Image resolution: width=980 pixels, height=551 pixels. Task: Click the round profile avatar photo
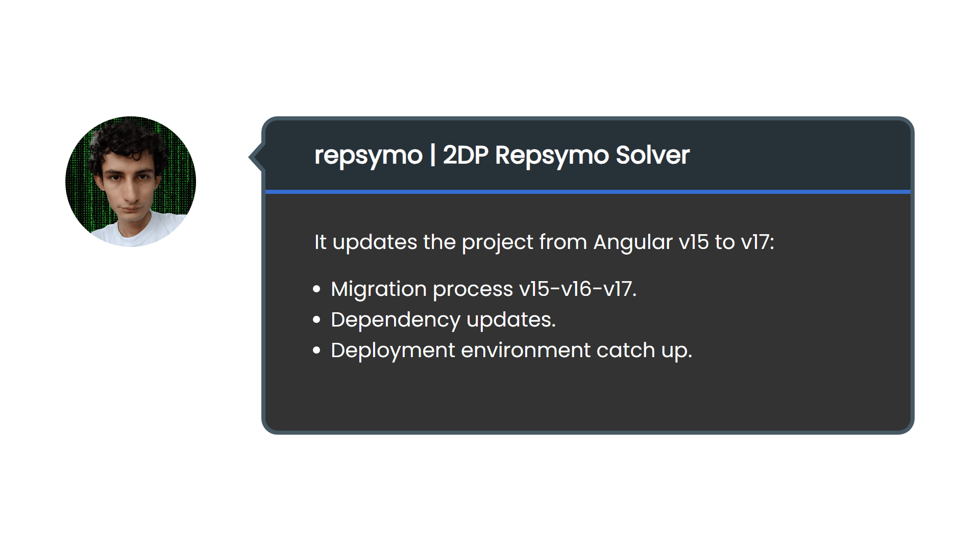pos(130,181)
